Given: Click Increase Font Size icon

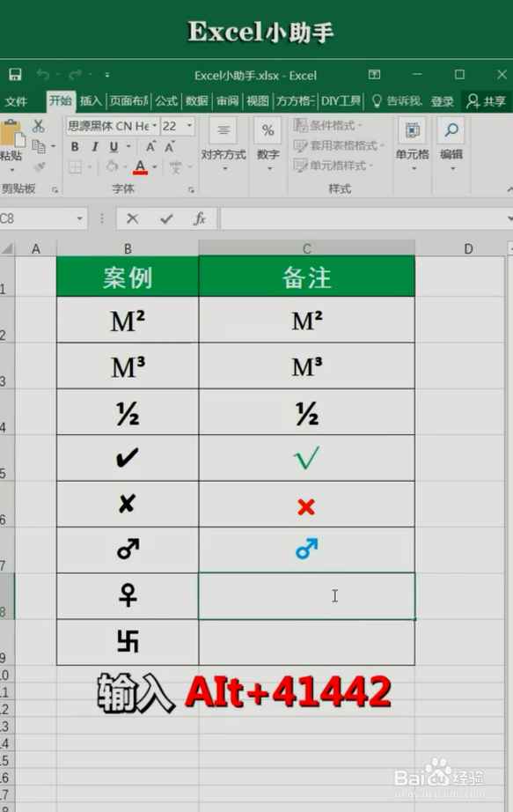Looking at the screenshot, I should tap(150, 146).
